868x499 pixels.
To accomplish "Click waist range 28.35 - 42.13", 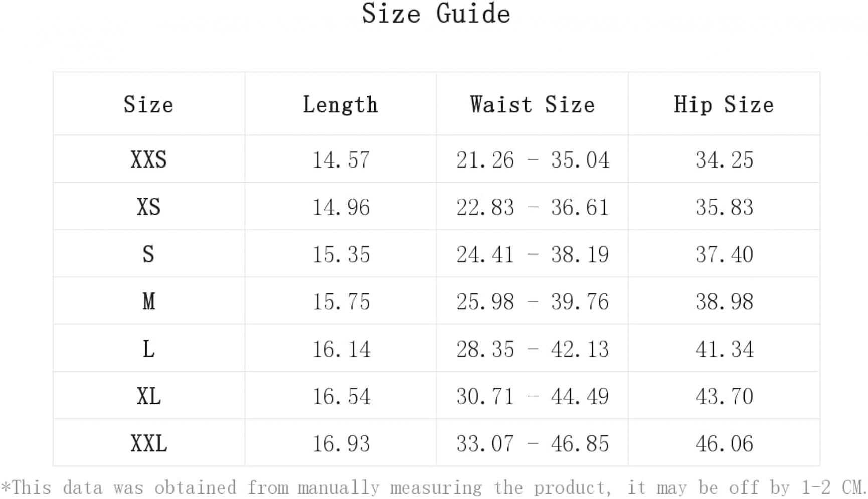I will pos(533,349).
